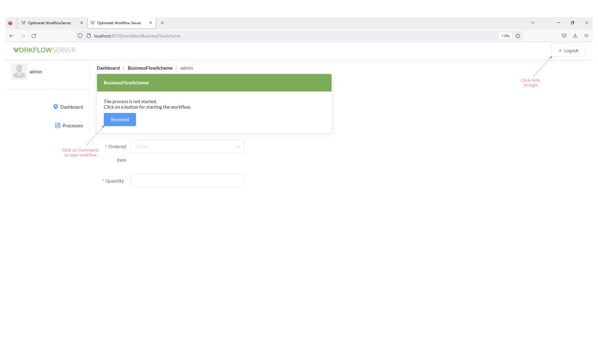Save page to Pocket

[x=564, y=36]
